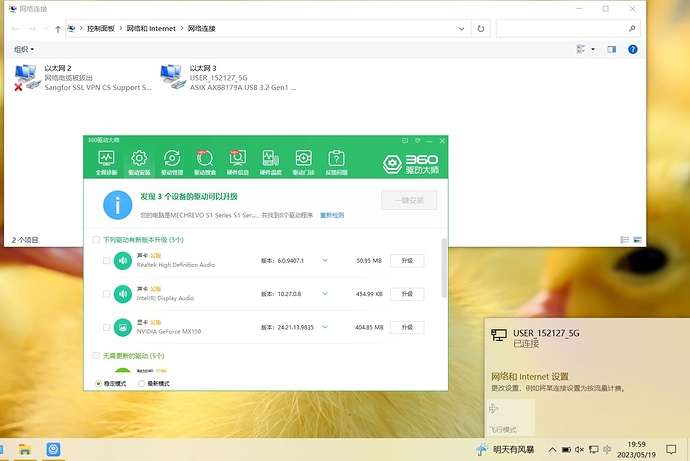The image size is (690, 461).
Task: Click the NVIDIA GeForce MX150 graphics card icon
Action: (x=123, y=327)
